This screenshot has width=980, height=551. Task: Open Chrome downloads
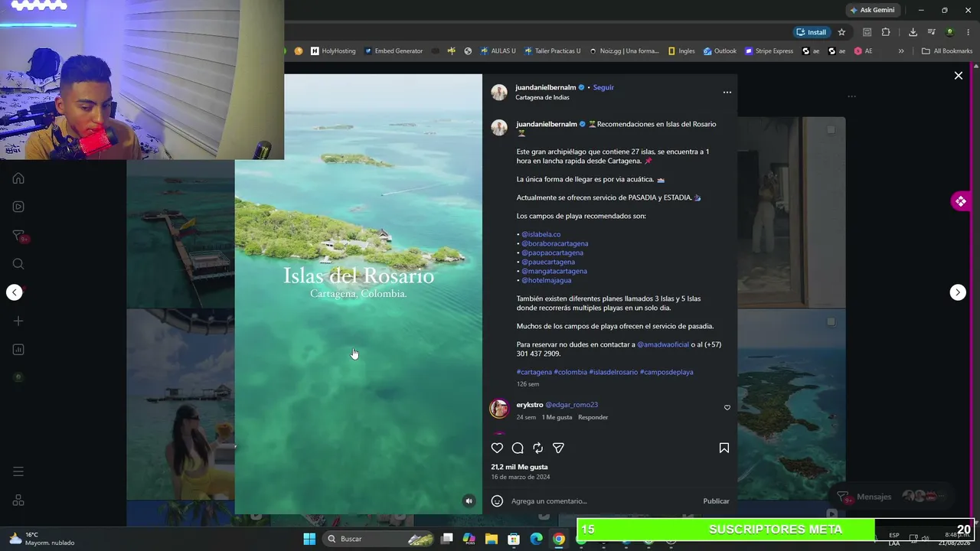[913, 32]
